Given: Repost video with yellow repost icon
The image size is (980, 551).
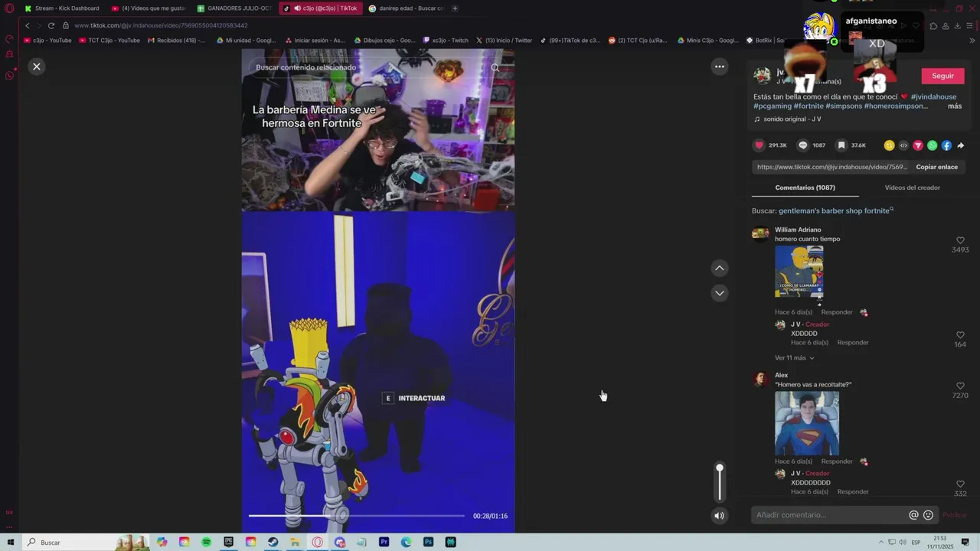Looking at the screenshot, I should tap(889, 145).
